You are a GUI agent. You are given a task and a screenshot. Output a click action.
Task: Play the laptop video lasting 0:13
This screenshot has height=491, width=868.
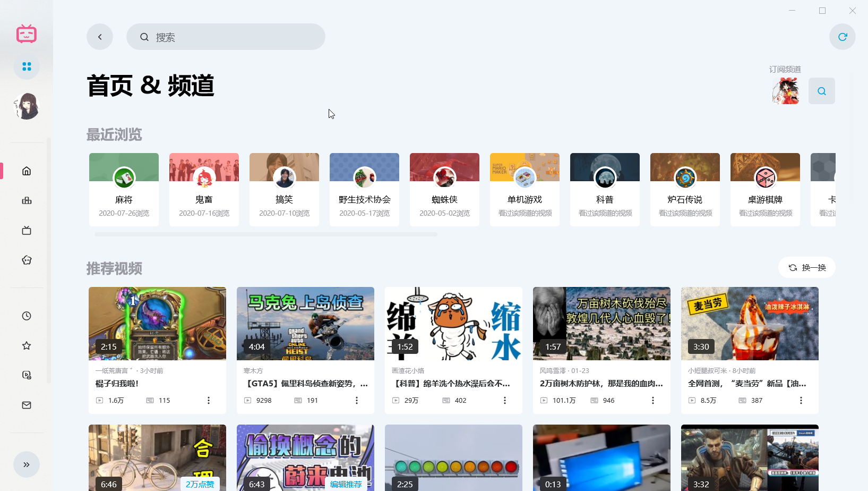tap(601, 458)
